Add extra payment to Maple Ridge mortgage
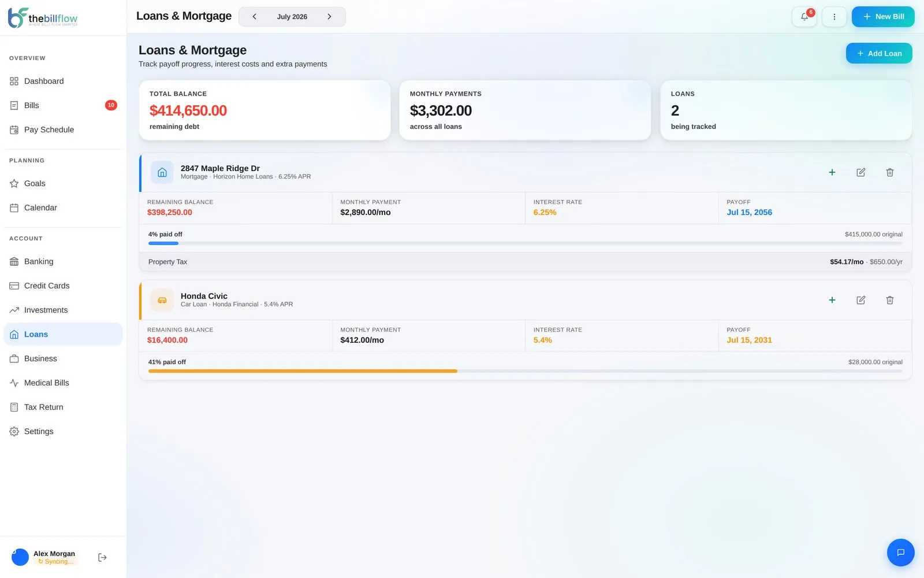 (x=832, y=172)
